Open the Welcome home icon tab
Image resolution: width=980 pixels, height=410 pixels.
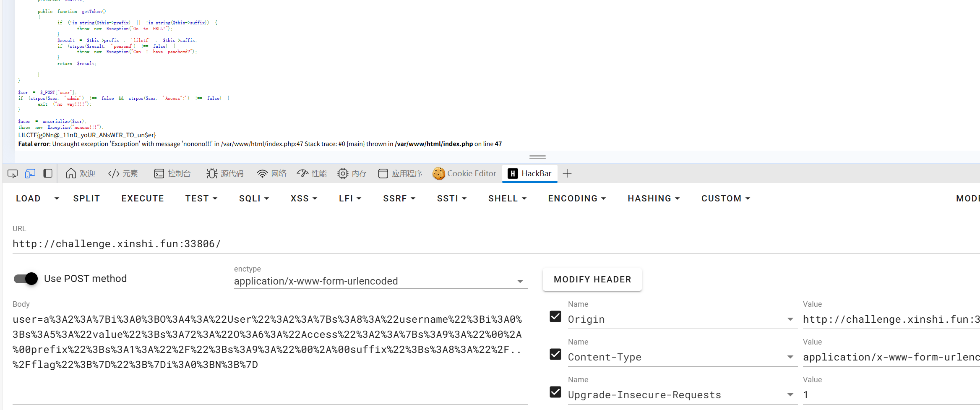pyautogui.click(x=80, y=174)
